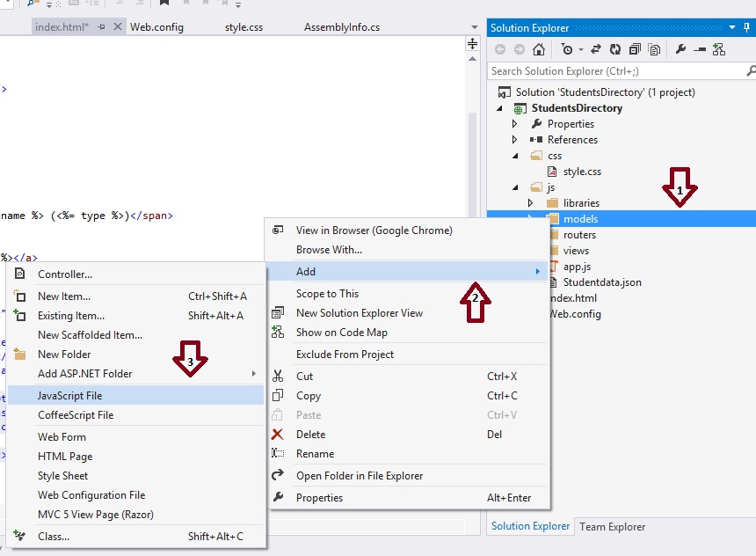The width and height of the screenshot is (756, 556).
Task: Expand the libraries folder
Action: 530,203
